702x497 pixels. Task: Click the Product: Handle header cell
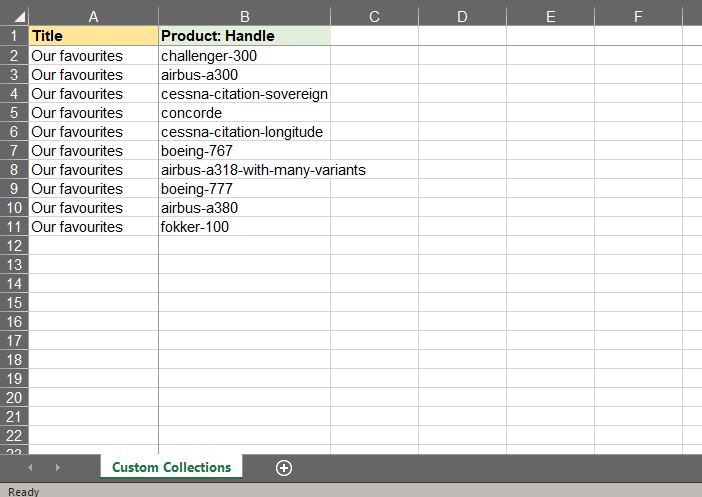coord(244,36)
